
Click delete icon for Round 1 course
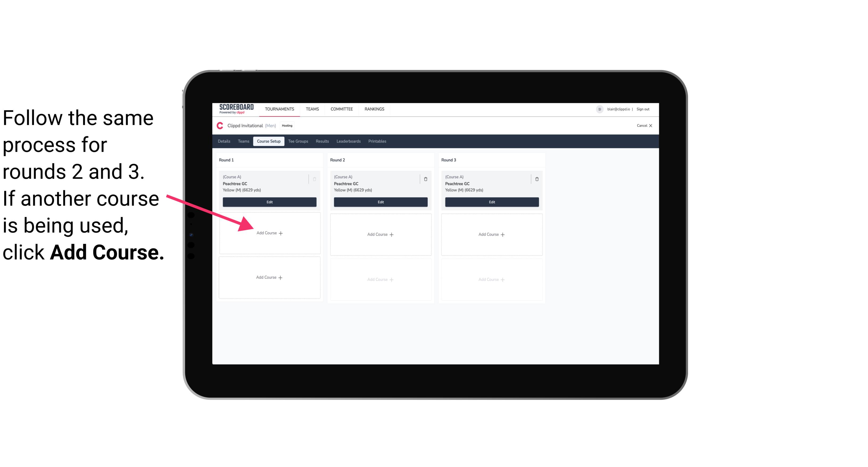pos(314,178)
